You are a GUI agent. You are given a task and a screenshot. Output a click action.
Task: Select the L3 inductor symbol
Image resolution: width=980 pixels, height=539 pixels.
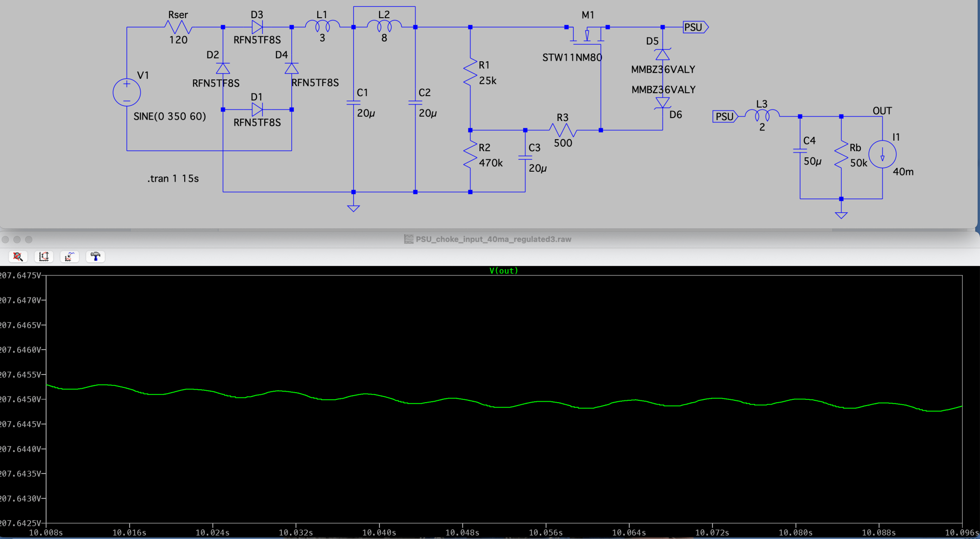click(x=762, y=115)
